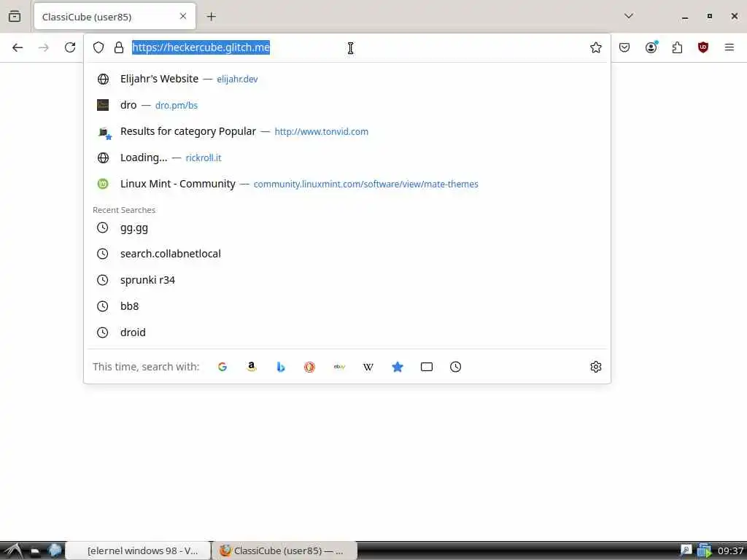The width and height of the screenshot is (747, 560).
Task: Open the Firefox account menu
Action: pyautogui.click(x=651, y=47)
